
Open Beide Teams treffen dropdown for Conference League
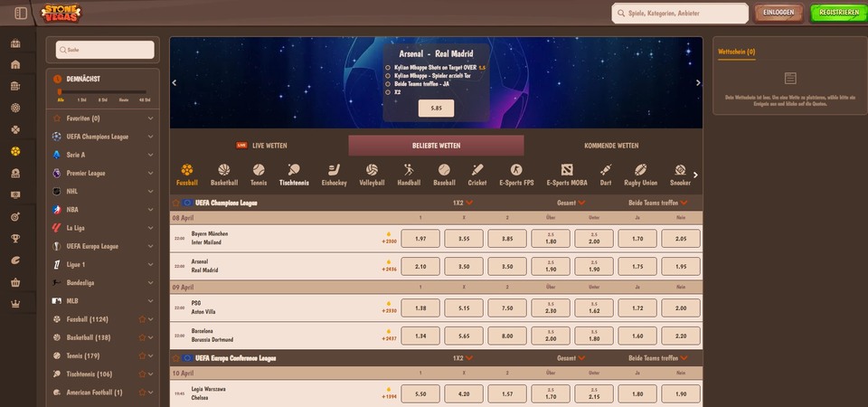[x=657, y=358]
